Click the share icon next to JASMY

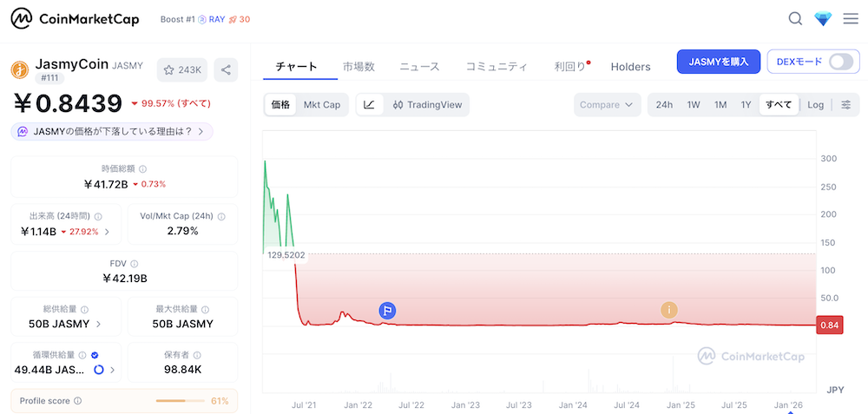(226, 70)
